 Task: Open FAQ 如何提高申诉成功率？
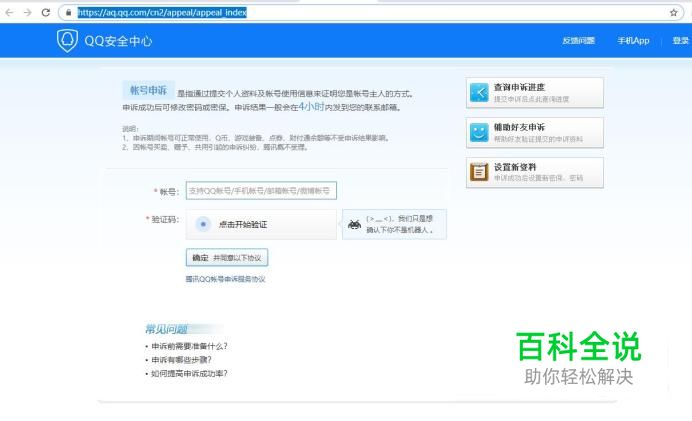(189, 373)
